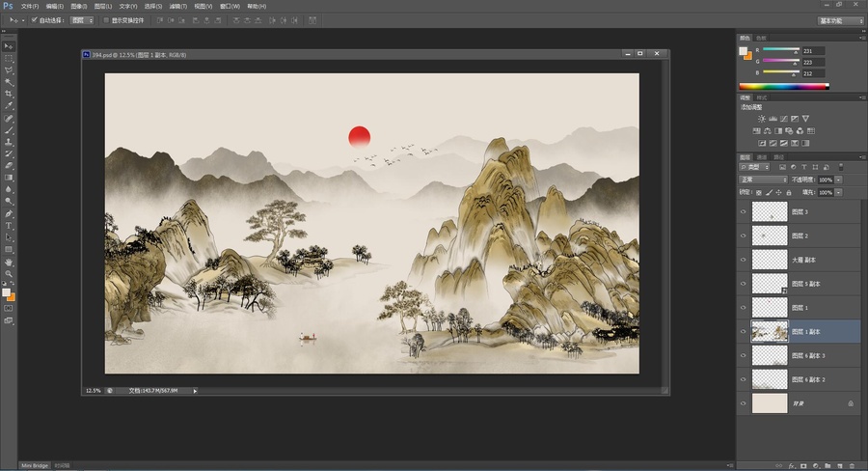Select the Pen tool
Image resolution: width=868 pixels, height=471 pixels.
click(9, 214)
